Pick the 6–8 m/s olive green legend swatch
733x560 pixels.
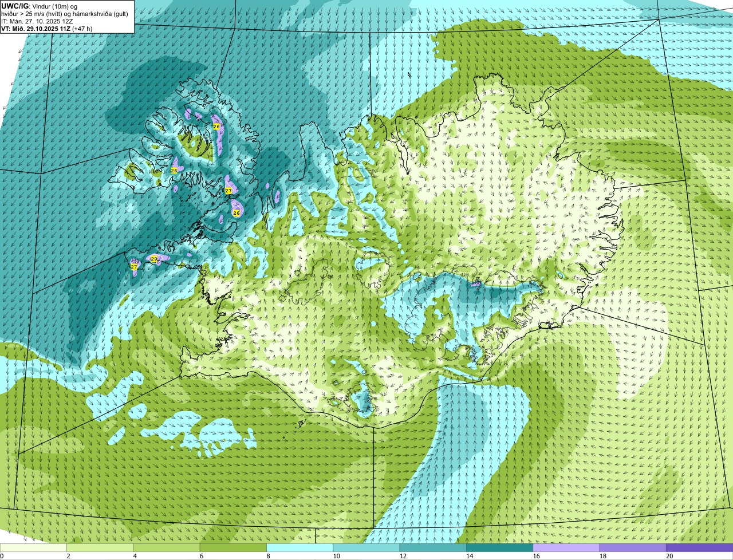click(x=233, y=547)
